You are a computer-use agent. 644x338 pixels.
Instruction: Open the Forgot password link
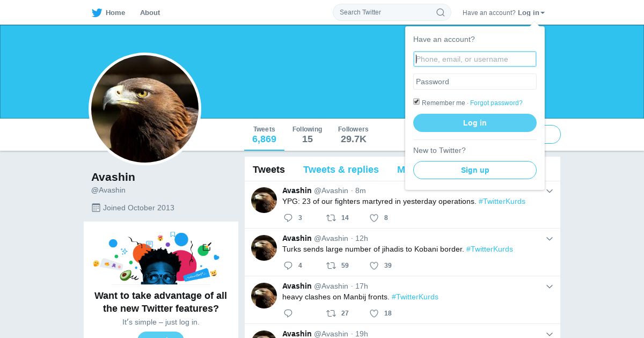(496, 103)
